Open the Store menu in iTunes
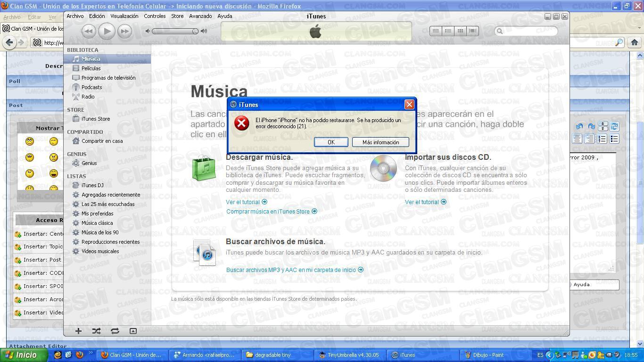 tap(177, 16)
